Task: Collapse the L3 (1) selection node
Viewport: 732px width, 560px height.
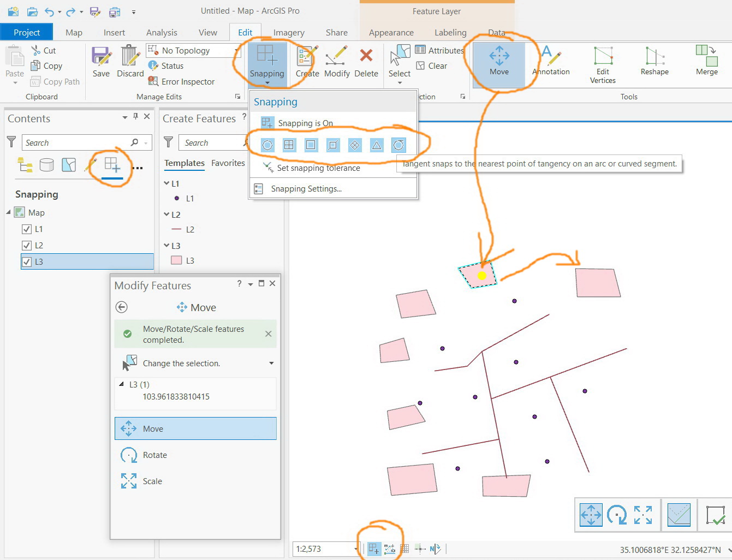Action: [121, 384]
